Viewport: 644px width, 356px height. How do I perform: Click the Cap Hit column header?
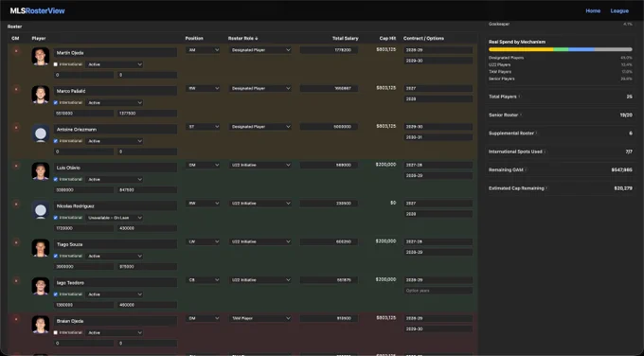[x=387, y=38]
